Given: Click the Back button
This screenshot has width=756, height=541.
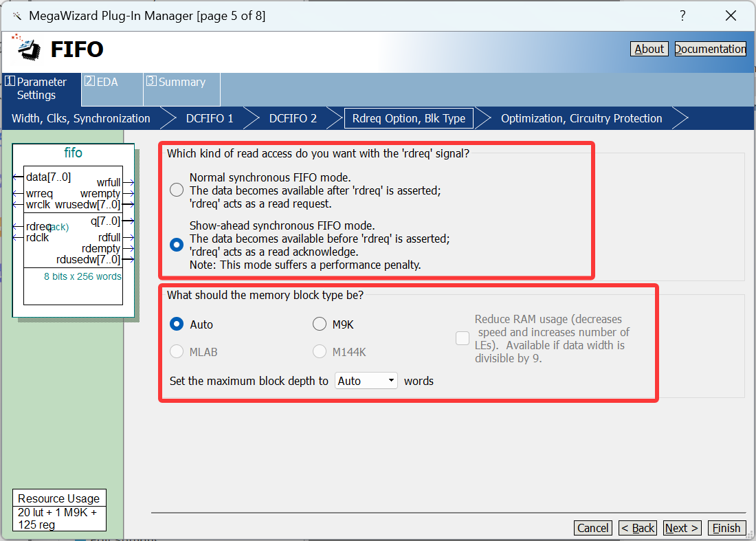Looking at the screenshot, I should pos(637,528).
